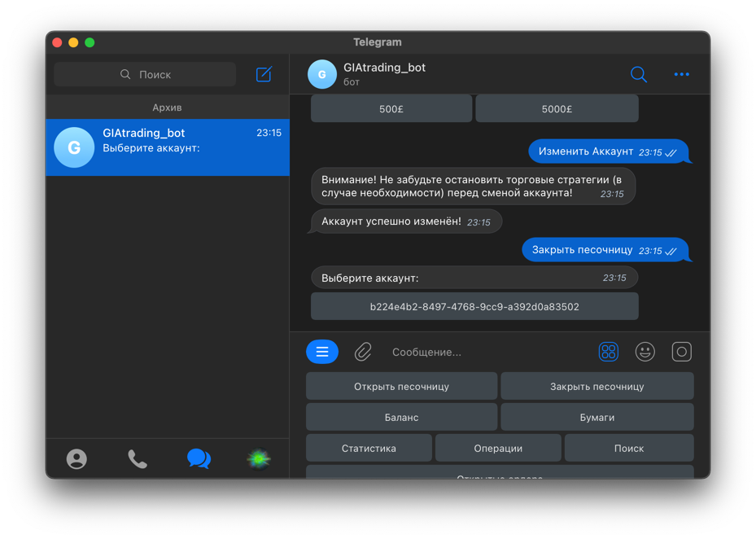Screen dimensions: 756x539
Task: Open the bot commands menu button
Action: pos(322,352)
